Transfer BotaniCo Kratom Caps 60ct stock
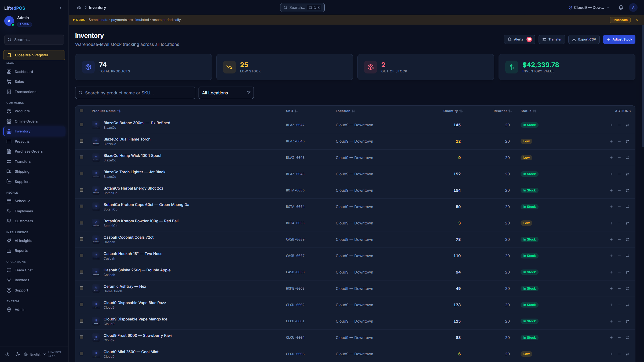644x362 pixels. [627, 207]
